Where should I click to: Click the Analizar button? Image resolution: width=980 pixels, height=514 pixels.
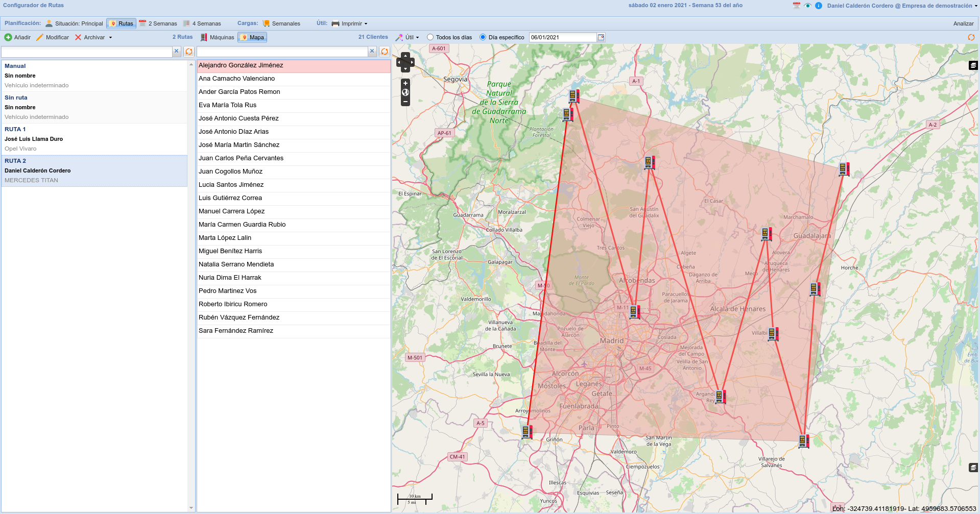tap(963, 23)
